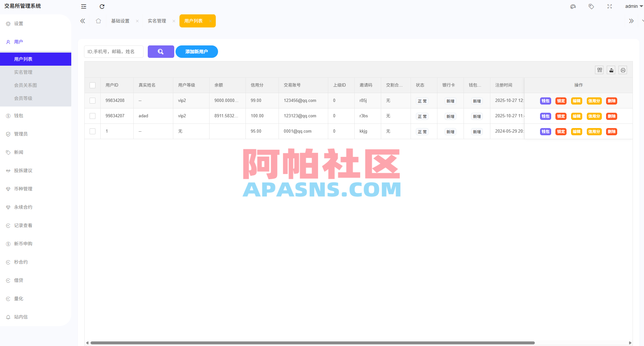Print the table via the printer icon

(x=623, y=70)
